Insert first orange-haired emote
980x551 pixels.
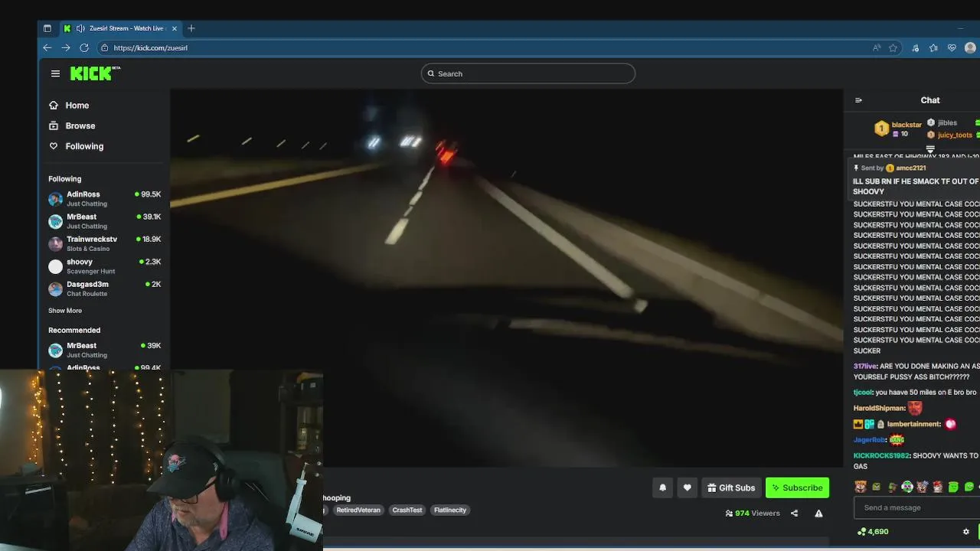pyautogui.click(x=861, y=487)
